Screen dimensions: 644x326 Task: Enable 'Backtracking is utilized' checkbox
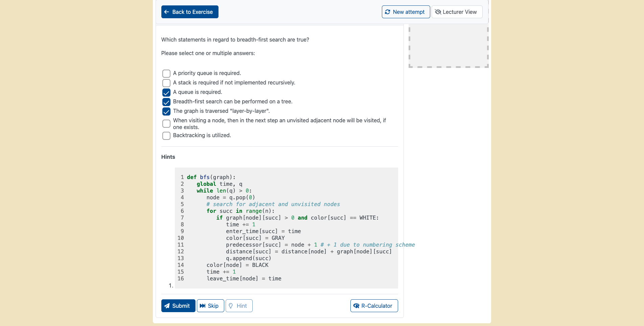166,136
